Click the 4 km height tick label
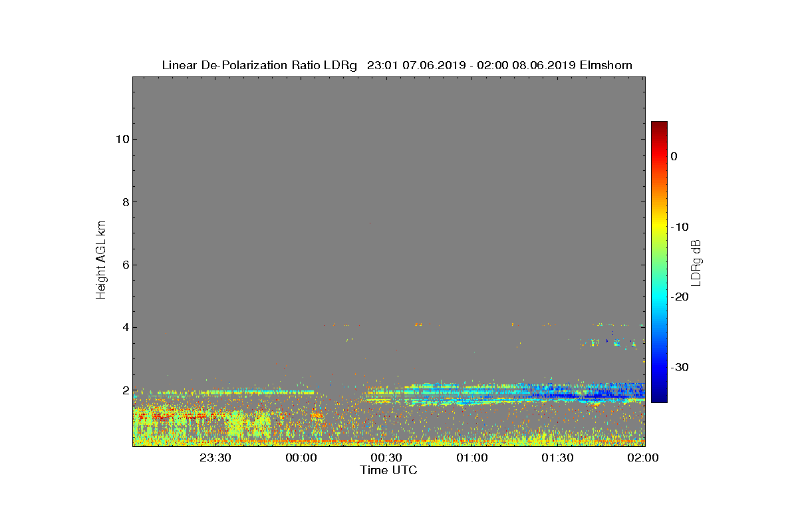 [124, 327]
